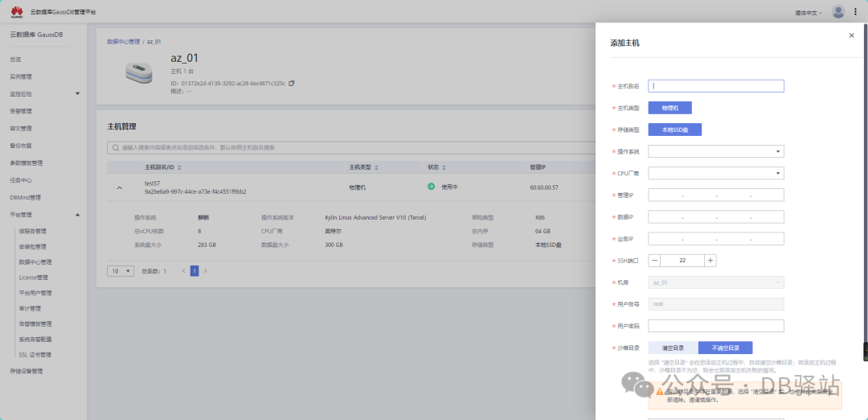Screen dimensions: 868x420
Task: Expand the 监控巡检 sidebar menu
Action: coord(77,93)
